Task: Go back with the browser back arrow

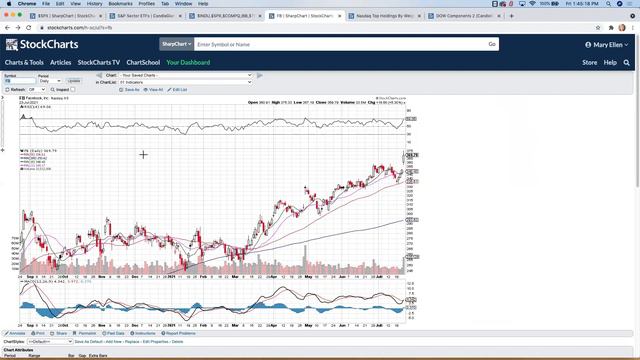Action: [7, 28]
